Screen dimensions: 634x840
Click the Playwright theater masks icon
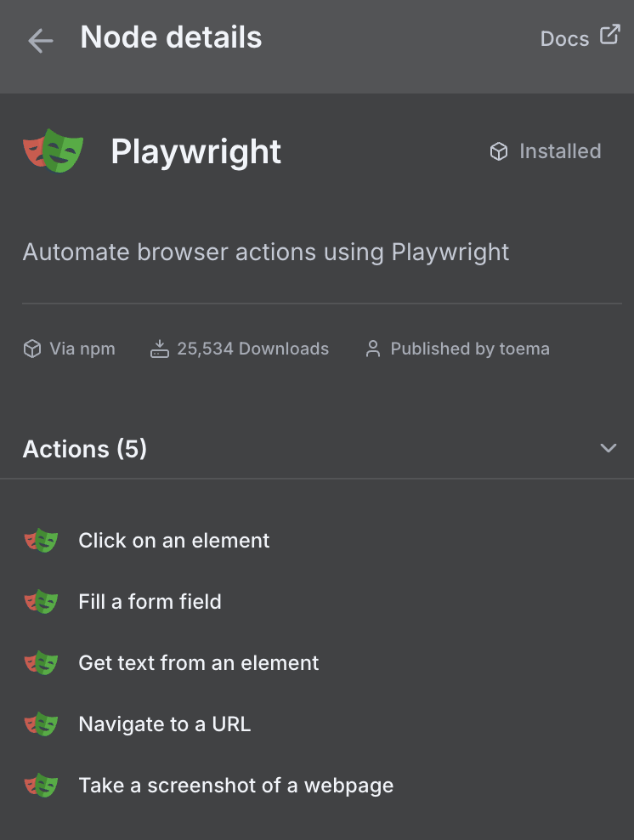(53, 150)
